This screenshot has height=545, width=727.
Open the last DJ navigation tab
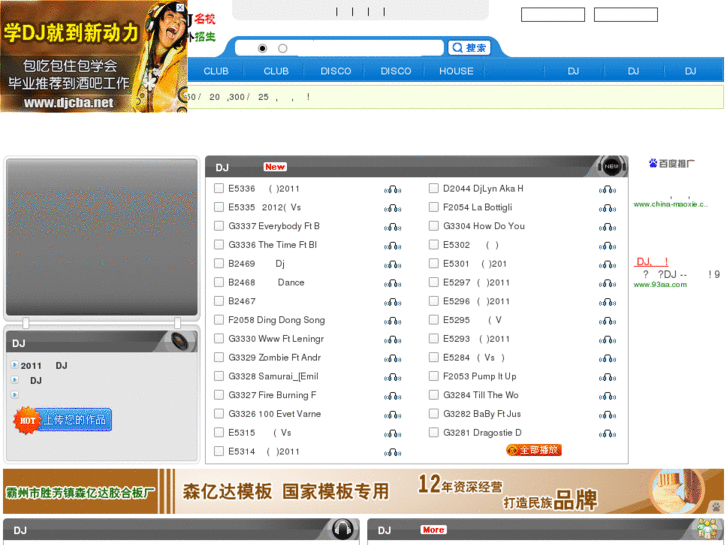point(690,71)
